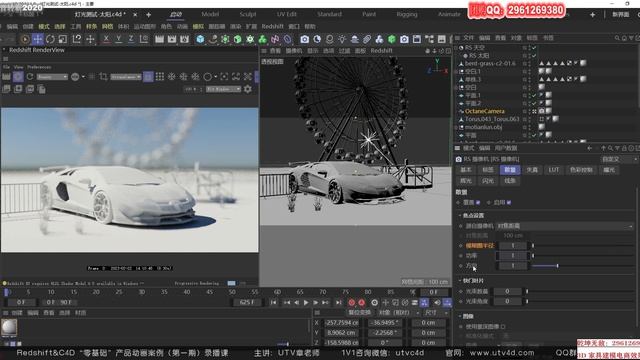Toggle the X axis lock icon

pos(106,39)
